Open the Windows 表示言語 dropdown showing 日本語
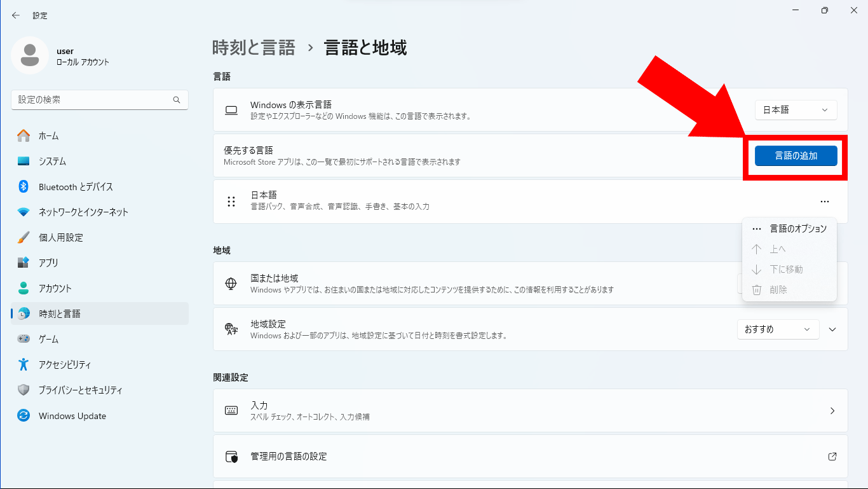This screenshot has width=868, height=489. coord(795,109)
